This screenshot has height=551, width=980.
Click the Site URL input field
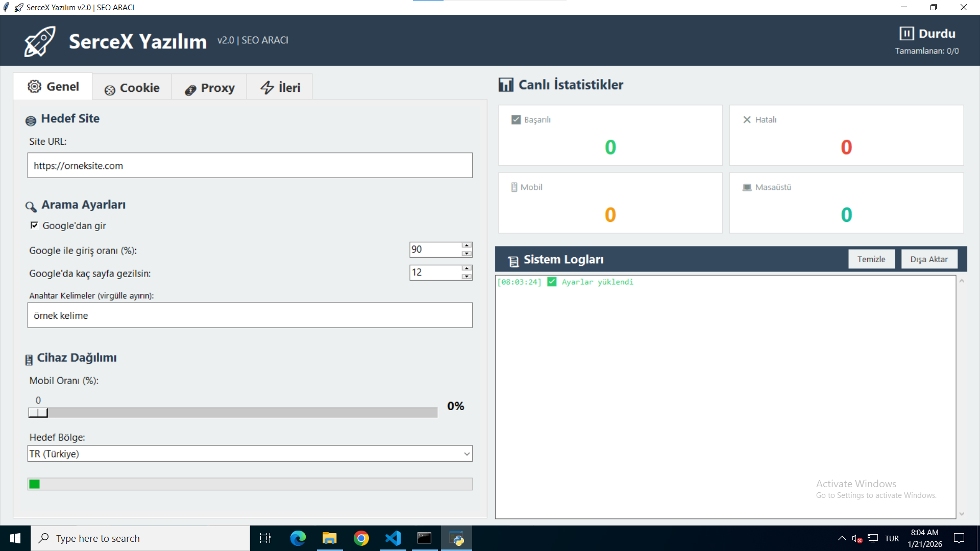pyautogui.click(x=250, y=165)
